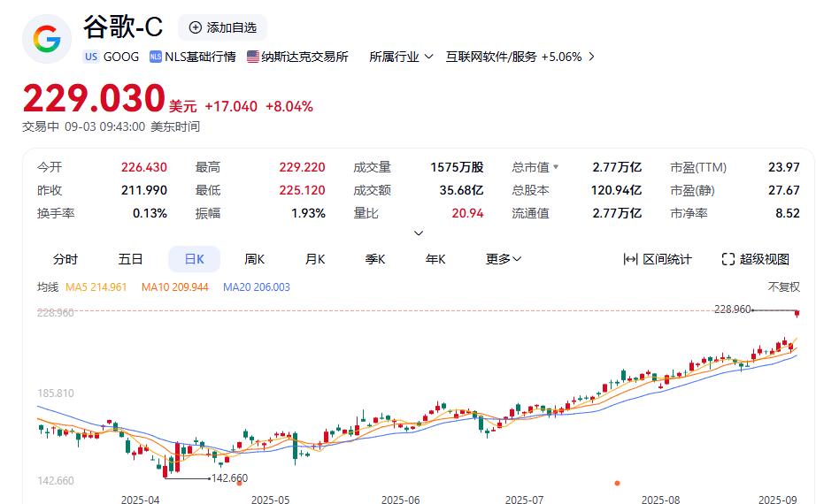This screenshot has height=504, width=816.
Task: Open 区间统计 range statistics
Action: coord(658,259)
